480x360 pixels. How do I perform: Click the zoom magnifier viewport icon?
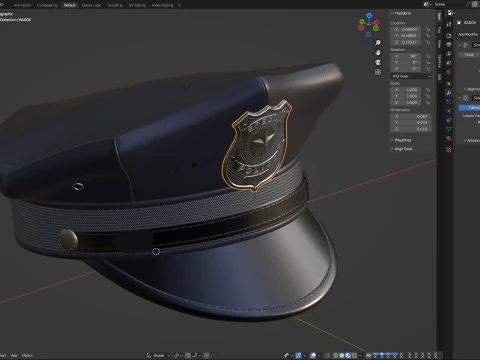click(378, 43)
